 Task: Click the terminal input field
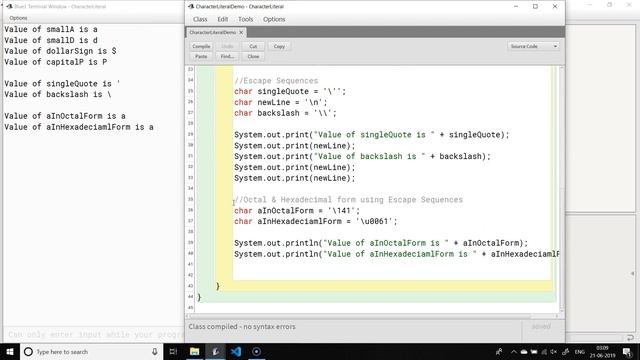94,335
